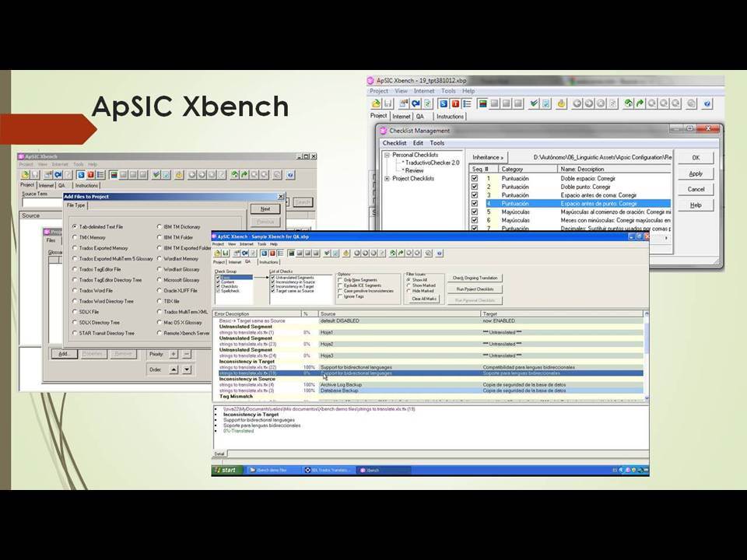Click floppy-disk save icon in 19_tpt381012.xbp window
This screenshot has width=747, height=560.
[x=388, y=103]
